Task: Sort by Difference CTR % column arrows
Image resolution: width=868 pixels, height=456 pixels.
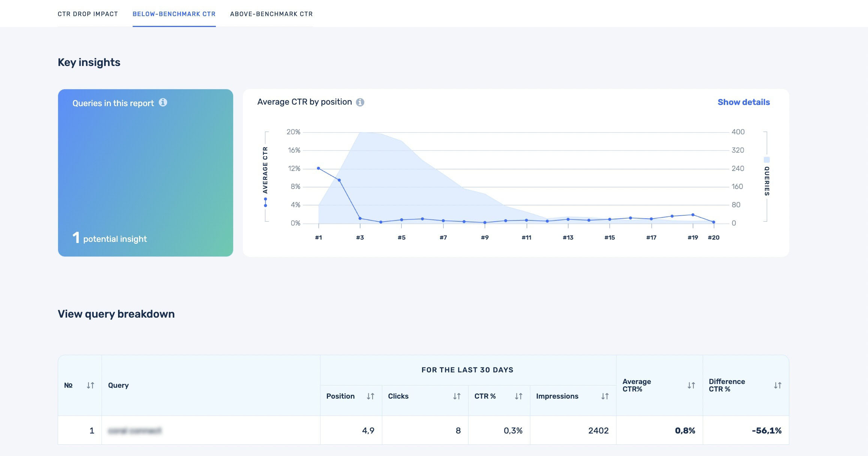Action: [778, 385]
